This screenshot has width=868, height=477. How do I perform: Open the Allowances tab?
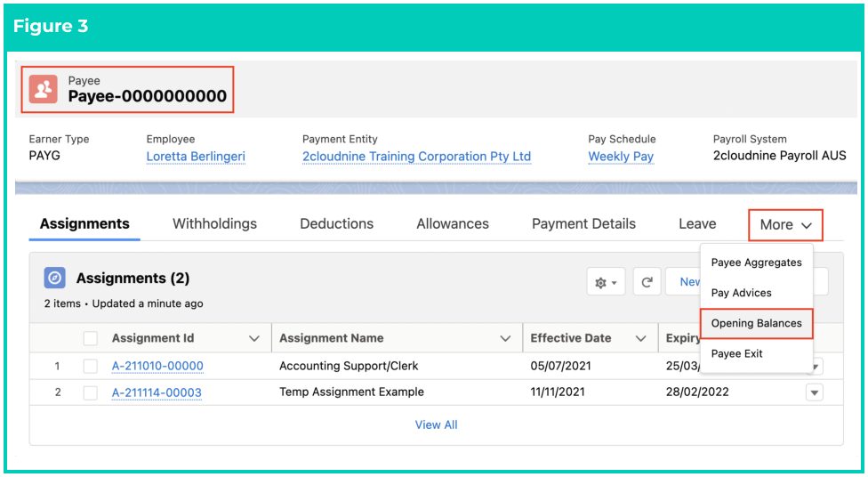[453, 224]
